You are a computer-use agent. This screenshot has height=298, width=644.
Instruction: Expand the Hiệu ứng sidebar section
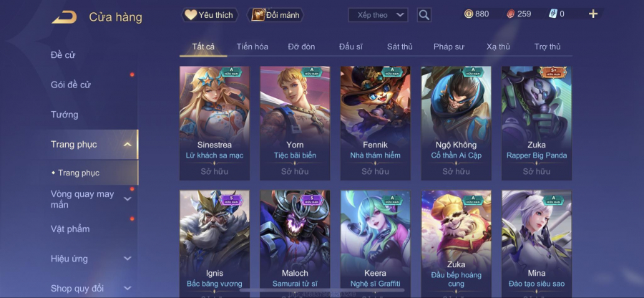tap(127, 259)
